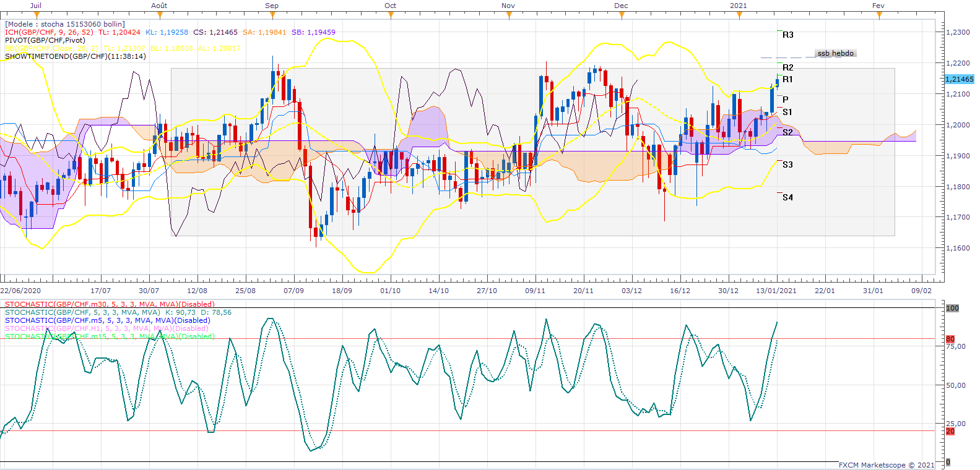980x470 pixels.
Task: Click the 09/11 date axis label
Action: click(535, 291)
